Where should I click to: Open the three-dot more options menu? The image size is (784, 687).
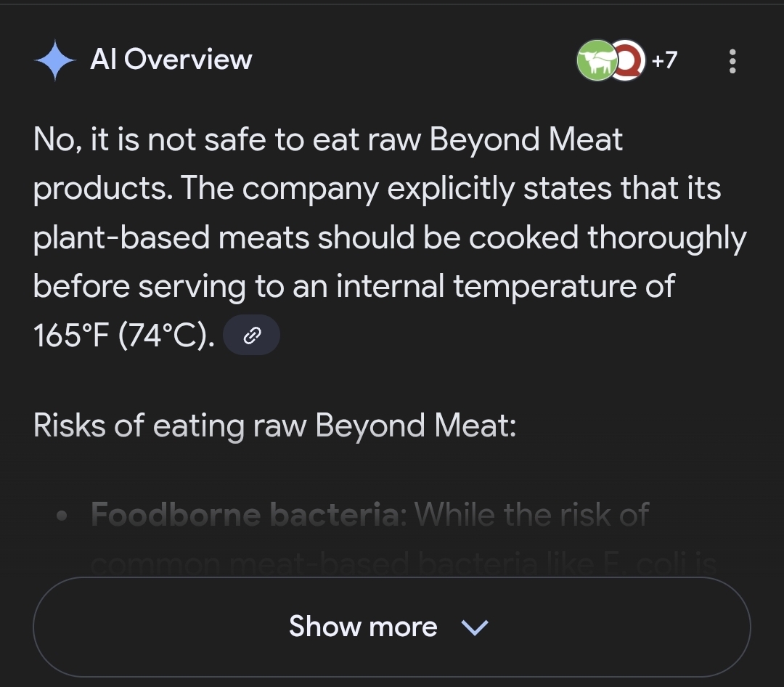click(732, 61)
